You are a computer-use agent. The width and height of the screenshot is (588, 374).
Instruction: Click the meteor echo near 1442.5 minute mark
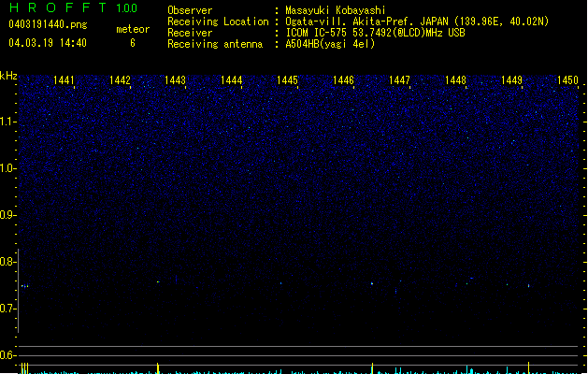(x=158, y=281)
